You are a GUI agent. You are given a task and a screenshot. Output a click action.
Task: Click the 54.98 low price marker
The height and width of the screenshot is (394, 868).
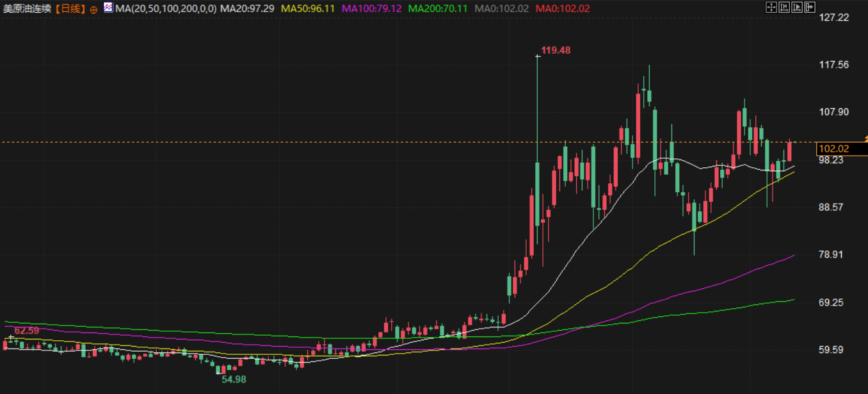(x=234, y=379)
